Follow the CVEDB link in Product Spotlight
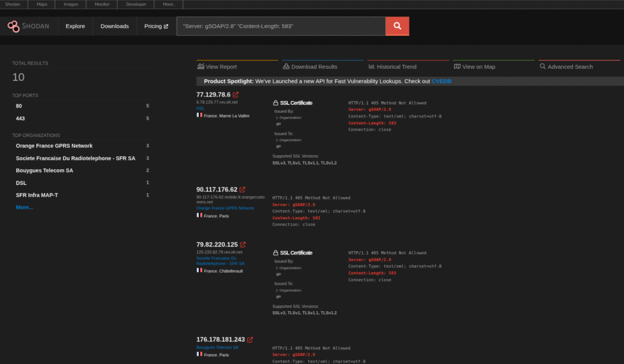 (x=441, y=81)
